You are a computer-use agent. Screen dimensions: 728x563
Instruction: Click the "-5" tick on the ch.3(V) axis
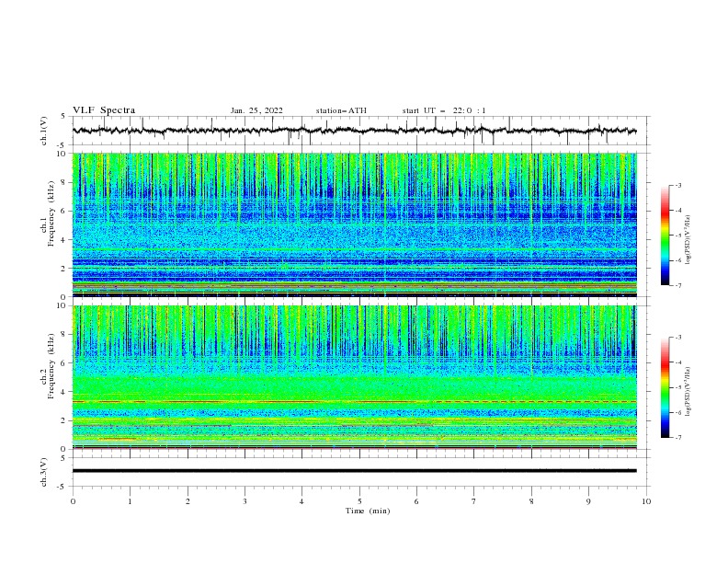pyautogui.click(x=63, y=487)
